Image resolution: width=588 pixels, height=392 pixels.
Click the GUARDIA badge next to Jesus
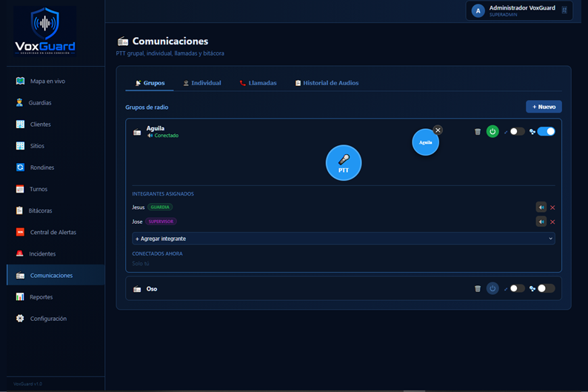click(x=160, y=207)
